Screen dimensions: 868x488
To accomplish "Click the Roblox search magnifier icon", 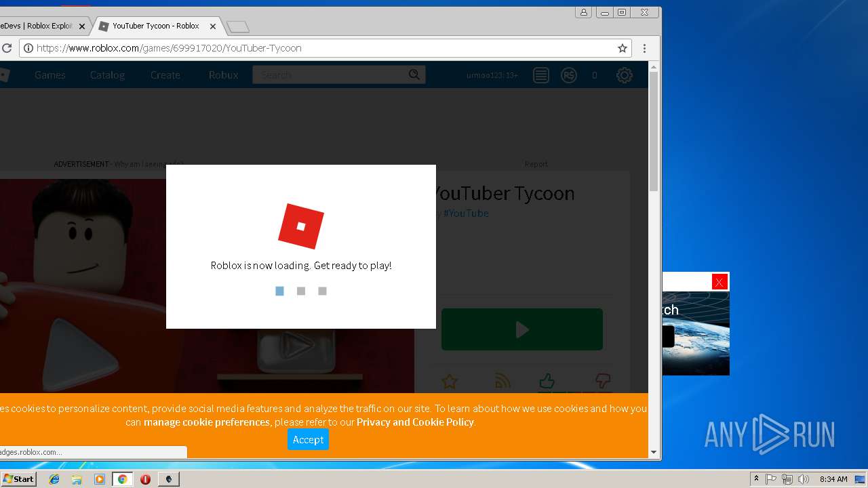I will pyautogui.click(x=414, y=75).
